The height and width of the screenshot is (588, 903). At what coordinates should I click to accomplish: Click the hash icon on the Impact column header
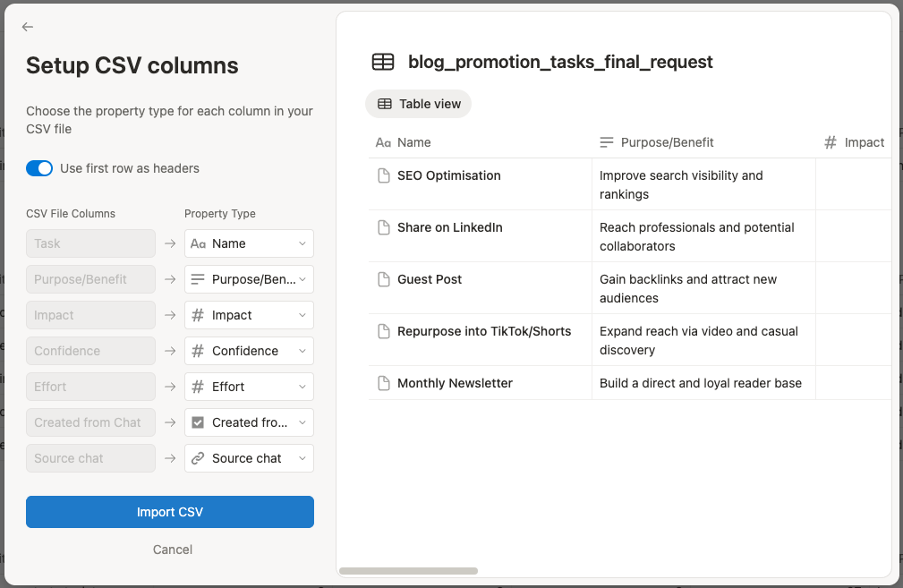tap(831, 142)
